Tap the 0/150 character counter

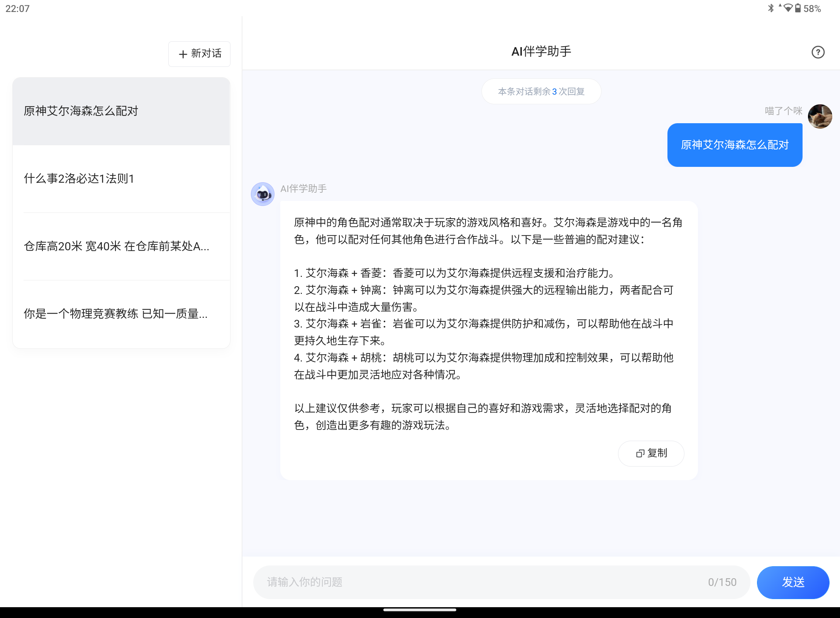click(x=722, y=582)
